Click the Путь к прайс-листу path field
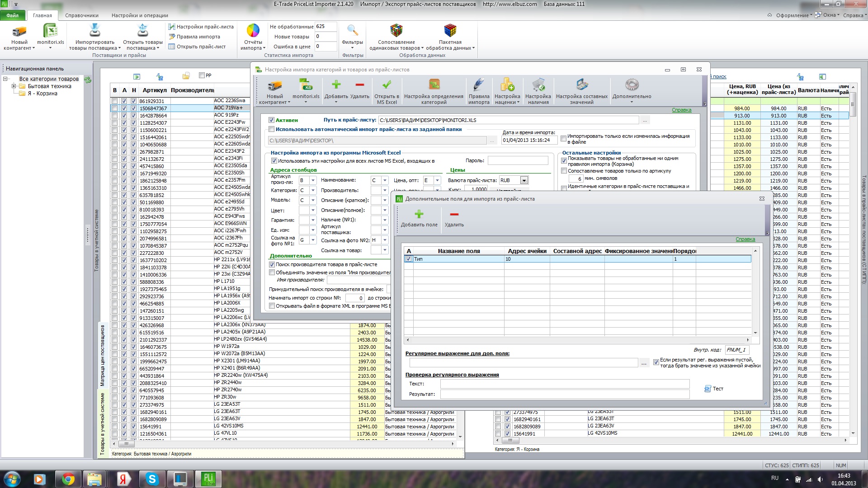This screenshot has height=488, width=868. coord(509,120)
